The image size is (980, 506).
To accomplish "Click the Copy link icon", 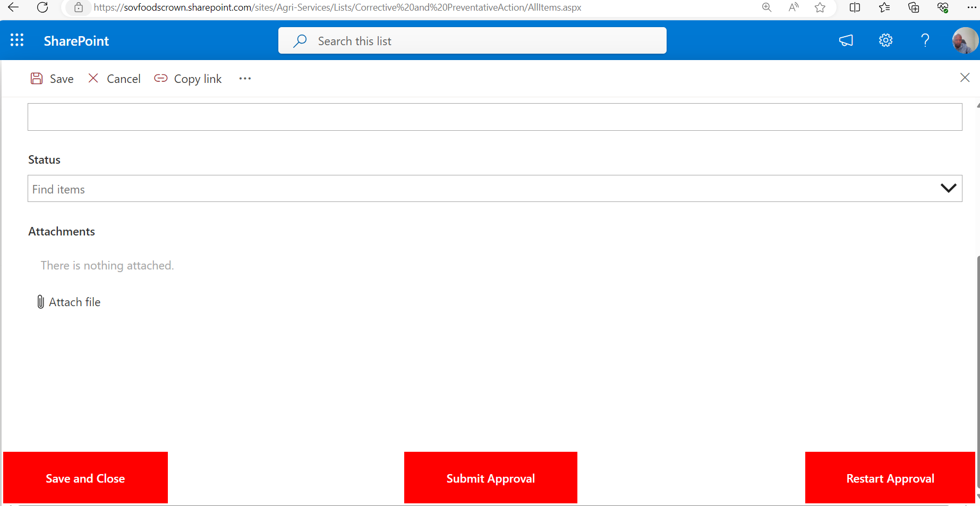I will pos(160,78).
